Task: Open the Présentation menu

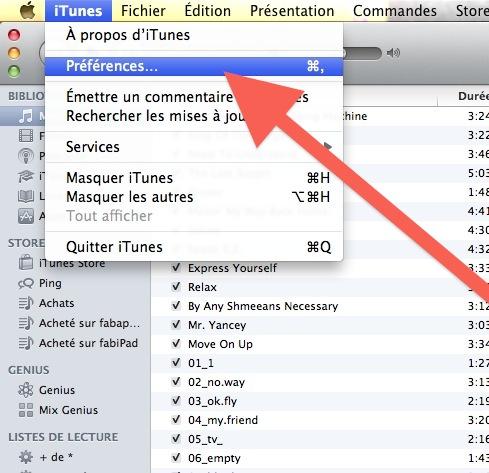Action: (x=292, y=11)
